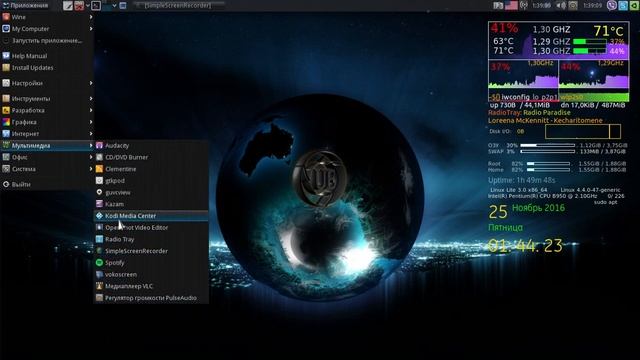
Task: Click 'RadioTray: Radio Paradise' conky text
Action: [529, 113]
